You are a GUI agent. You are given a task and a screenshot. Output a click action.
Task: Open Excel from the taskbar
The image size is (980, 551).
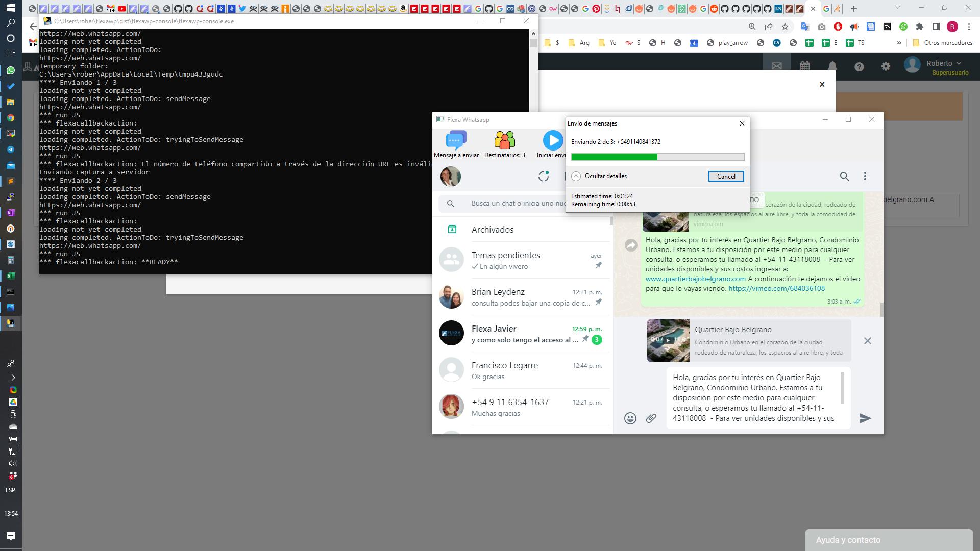click(10, 276)
